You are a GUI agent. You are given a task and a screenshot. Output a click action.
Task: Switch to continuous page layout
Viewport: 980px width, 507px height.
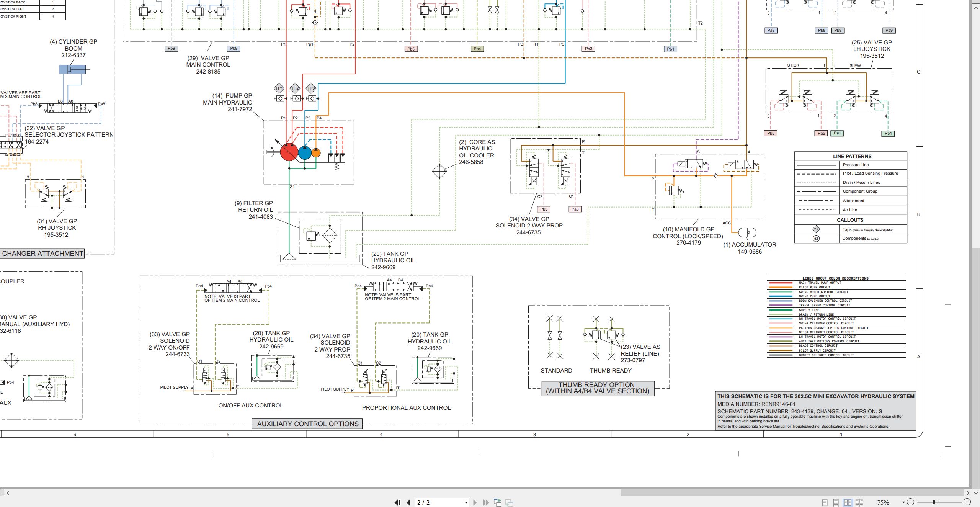(x=836, y=502)
